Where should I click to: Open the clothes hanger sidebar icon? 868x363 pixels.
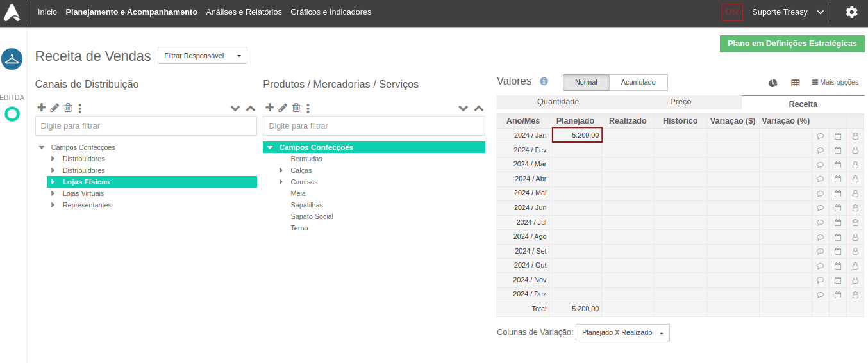(12, 59)
